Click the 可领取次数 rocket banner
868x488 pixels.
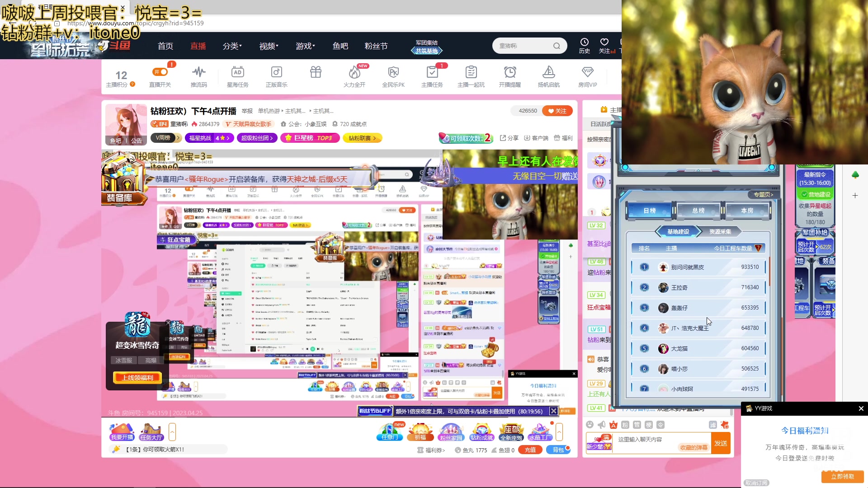click(466, 138)
